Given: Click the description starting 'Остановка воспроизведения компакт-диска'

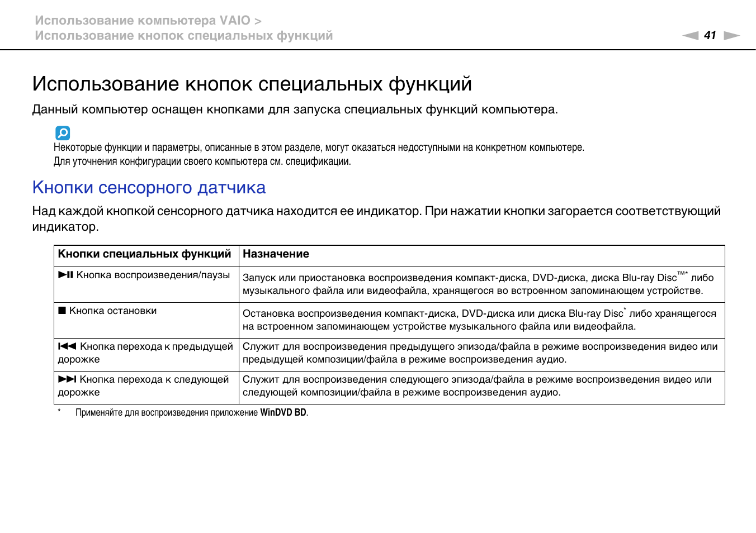Looking at the screenshot, I should 479,320.
